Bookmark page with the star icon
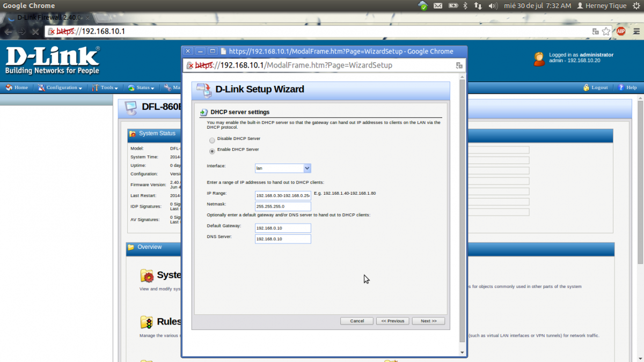Viewport: 644px width, 362px height. [606, 32]
